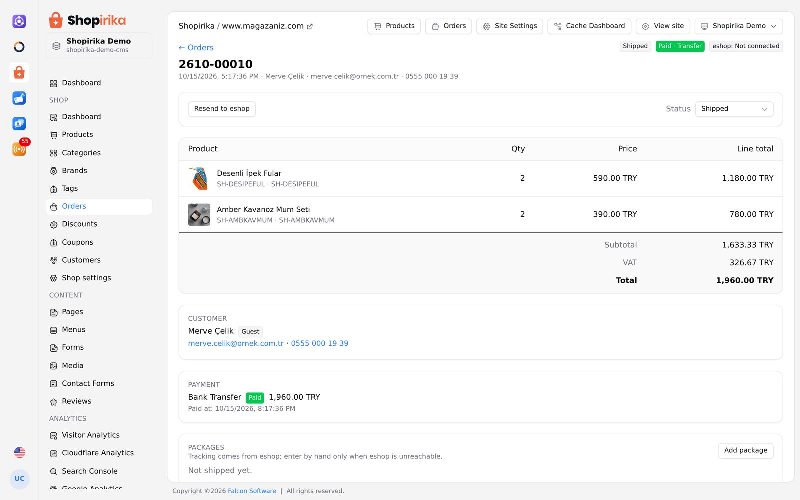This screenshot has width=800, height=500.
Task: Open Pages in the sidebar
Action: (72, 312)
